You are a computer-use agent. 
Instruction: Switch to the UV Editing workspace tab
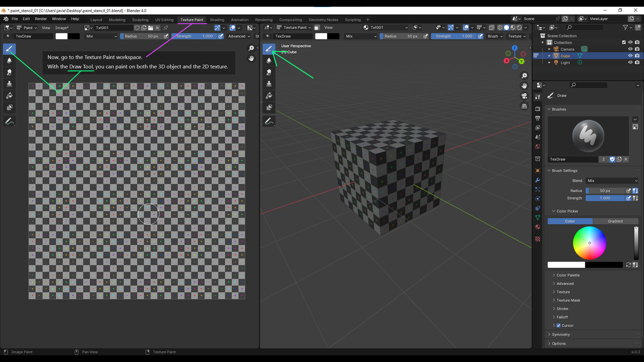pos(164,20)
